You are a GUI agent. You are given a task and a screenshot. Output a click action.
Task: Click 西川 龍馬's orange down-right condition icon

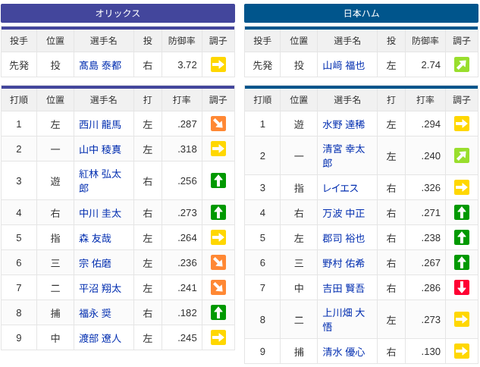point(218,124)
